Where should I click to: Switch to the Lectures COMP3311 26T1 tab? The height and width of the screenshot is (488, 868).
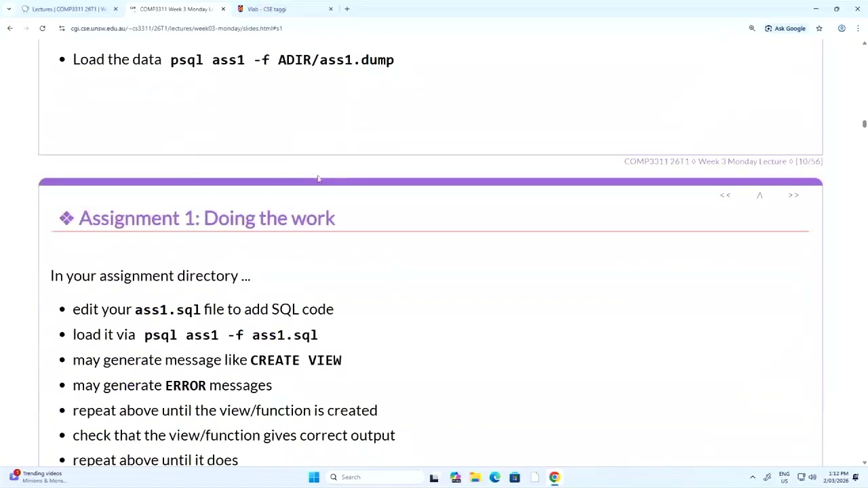[x=68, y=9]
